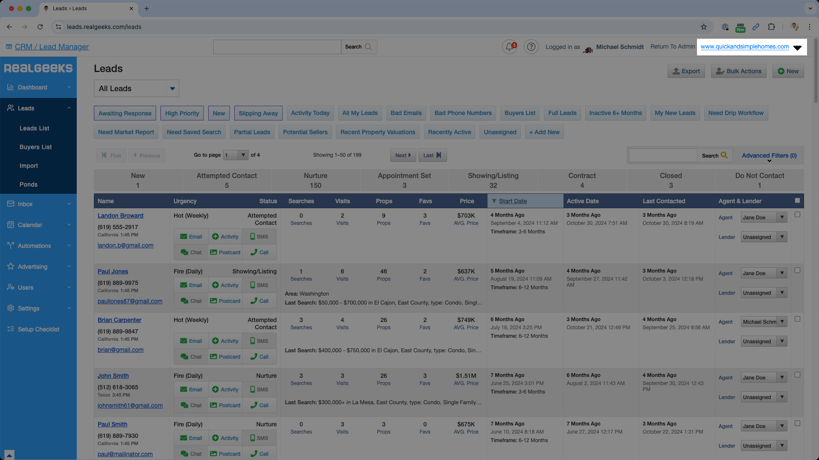
Task: Open the Agent dropdown for Landon Broward
Action: coord(763,217)
